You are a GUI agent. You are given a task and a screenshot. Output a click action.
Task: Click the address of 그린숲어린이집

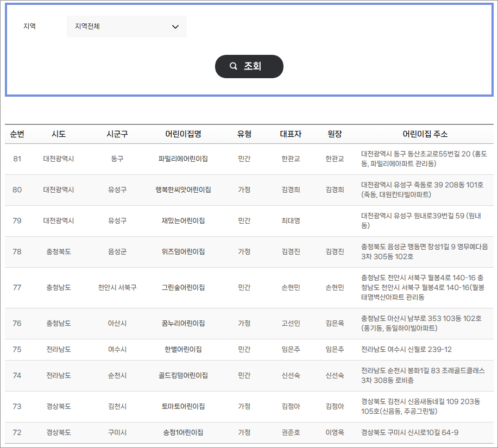[424, 287]
